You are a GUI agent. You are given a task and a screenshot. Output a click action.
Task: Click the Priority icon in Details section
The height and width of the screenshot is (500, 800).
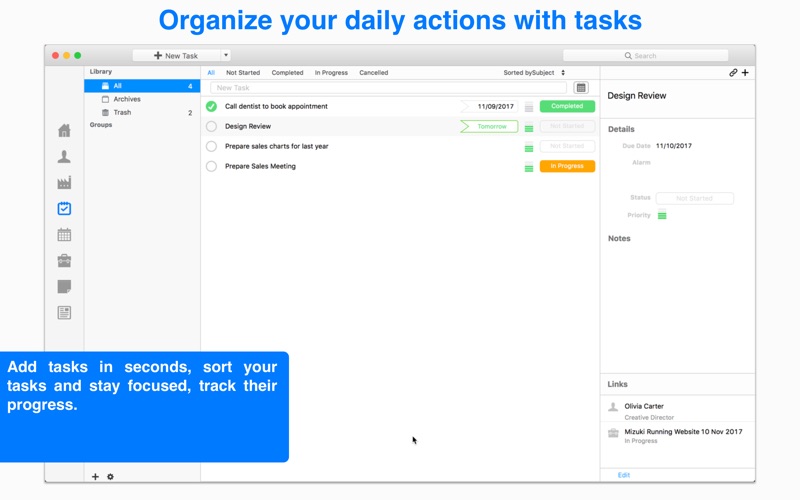[662, 215]
